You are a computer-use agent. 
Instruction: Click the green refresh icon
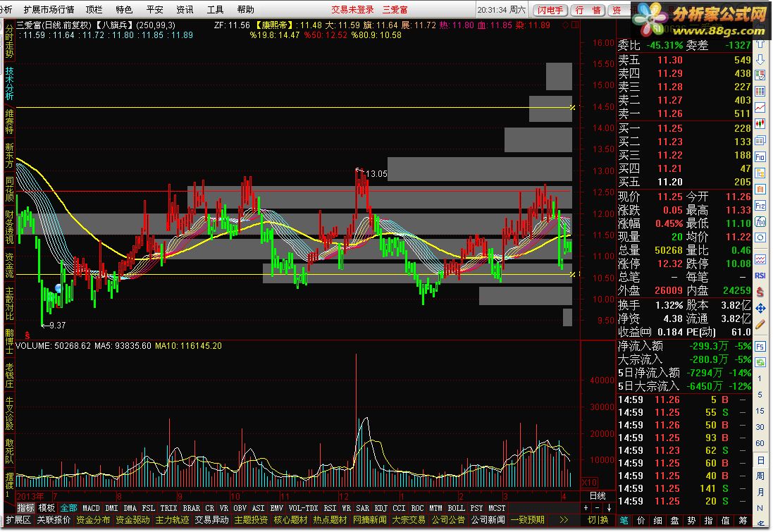point(760,362)
